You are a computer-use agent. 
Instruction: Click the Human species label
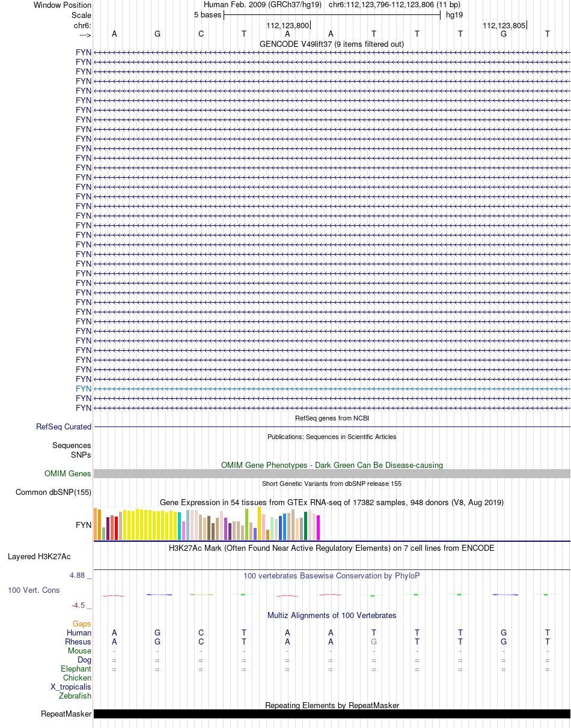tap(79, 632)
